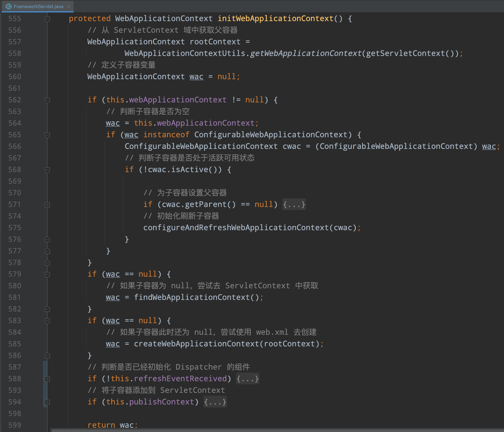Click the fold marker beside line 568
Viewport: 504px width, 432px height.
click(47, 170)
